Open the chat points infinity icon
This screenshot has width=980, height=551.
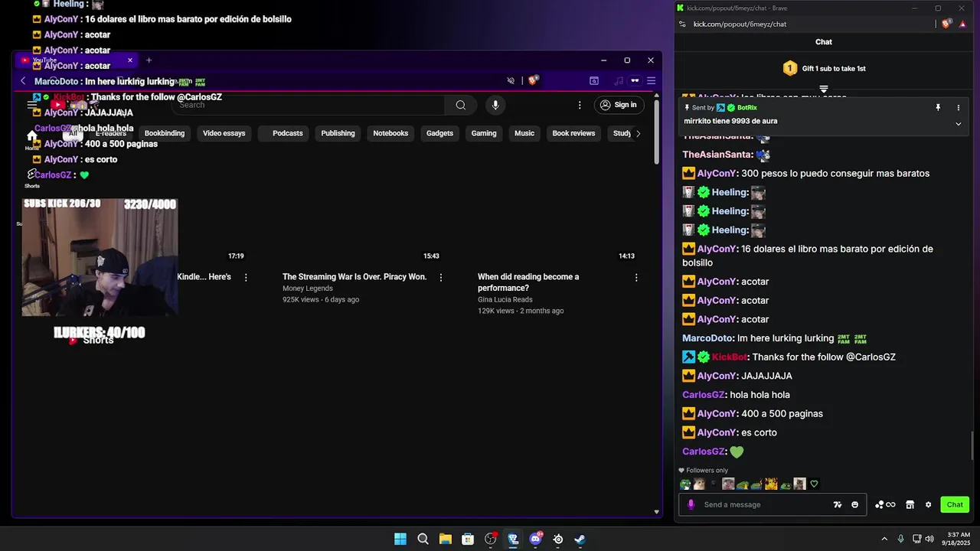coord(885,504)
